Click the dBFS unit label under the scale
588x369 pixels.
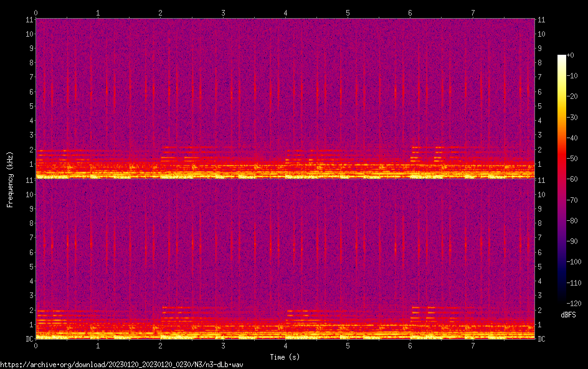(568, 315)
